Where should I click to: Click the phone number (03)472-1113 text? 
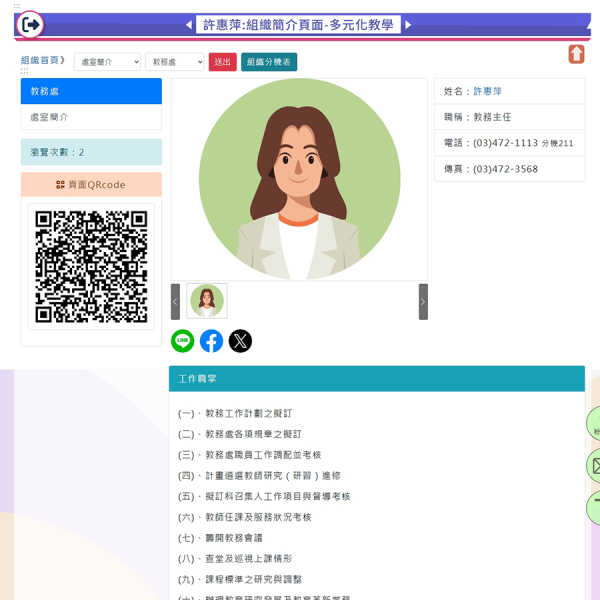pos(505,143)
